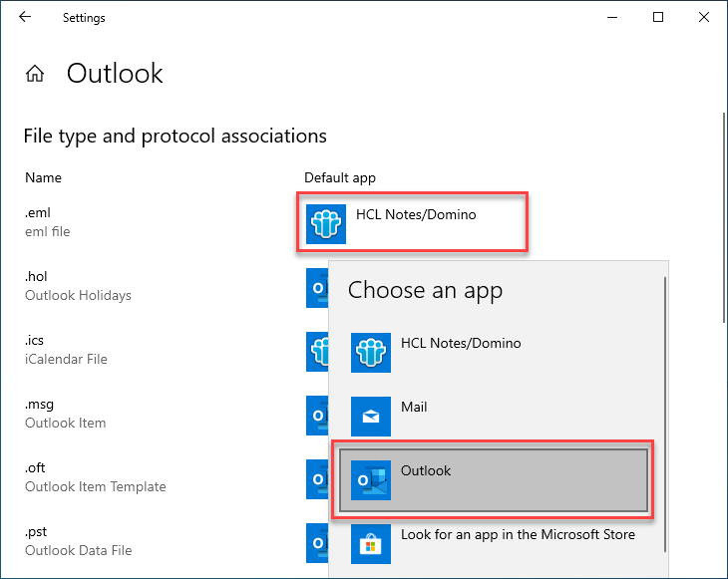This screenshot has width=728, height=579.
Task: Click the Settings page vertical scrollbar
Action: [x=724, y=218]
